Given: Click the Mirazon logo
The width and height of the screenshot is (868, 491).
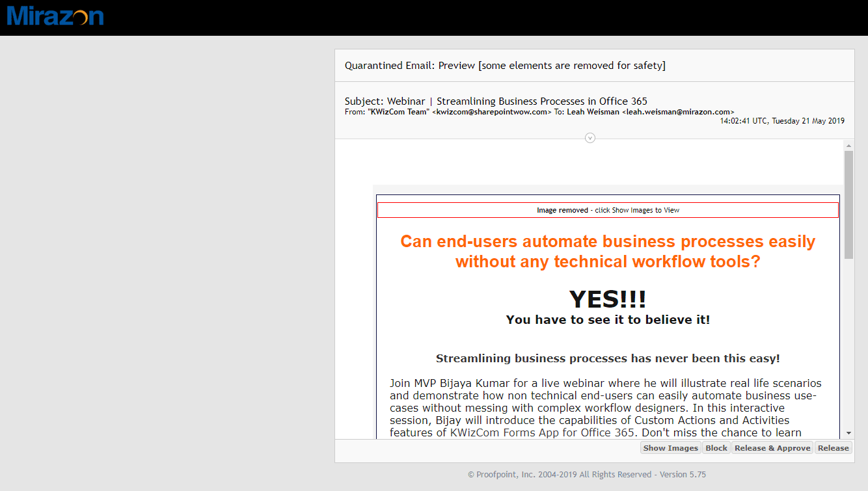Looking at the screenshot, I should coord(55,16).
